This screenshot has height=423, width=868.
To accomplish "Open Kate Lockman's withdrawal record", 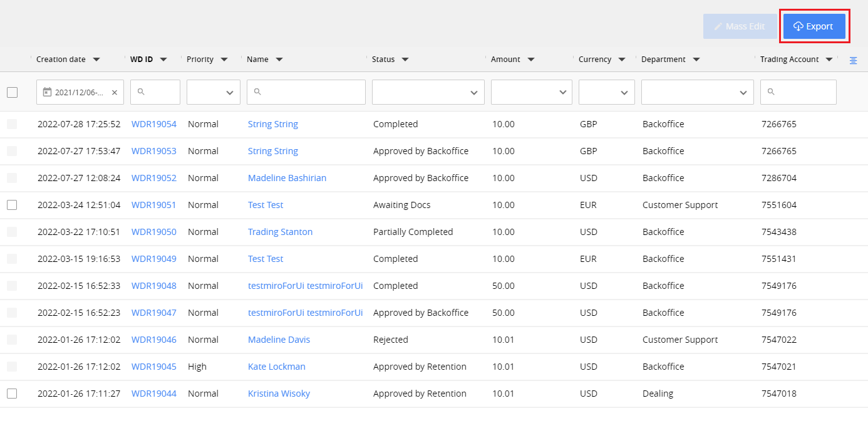I will [x=277, y=366].
